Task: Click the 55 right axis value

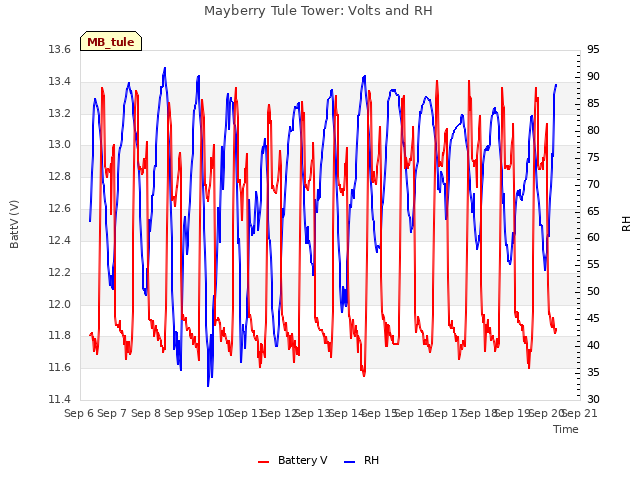Action: (593, 264)
